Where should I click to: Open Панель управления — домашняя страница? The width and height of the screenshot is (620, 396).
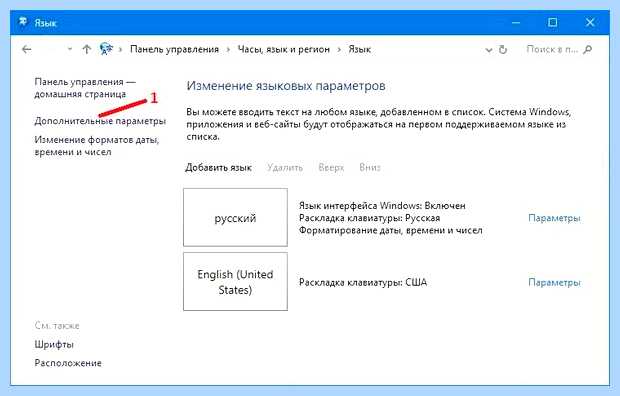click(x=85, y=88)
